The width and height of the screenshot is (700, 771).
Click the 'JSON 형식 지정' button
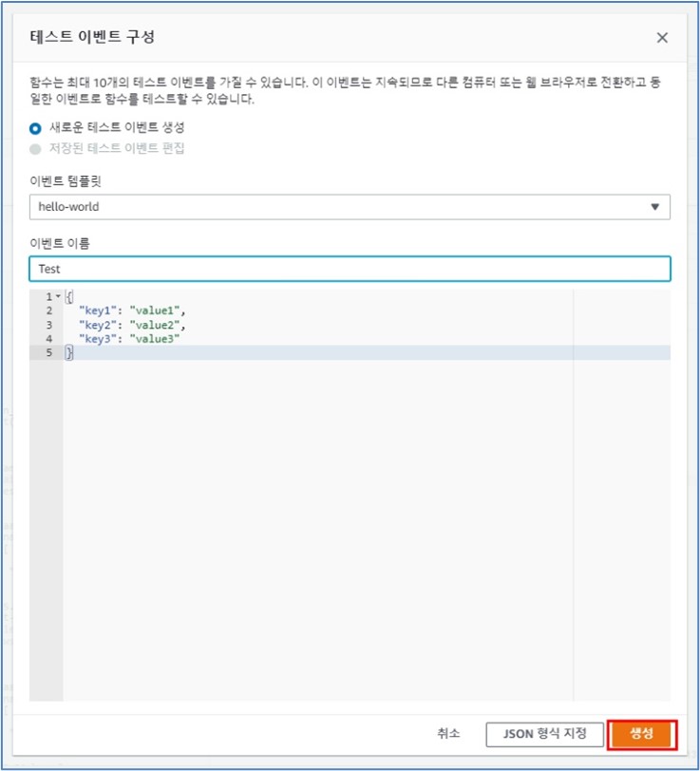(544, 734)
